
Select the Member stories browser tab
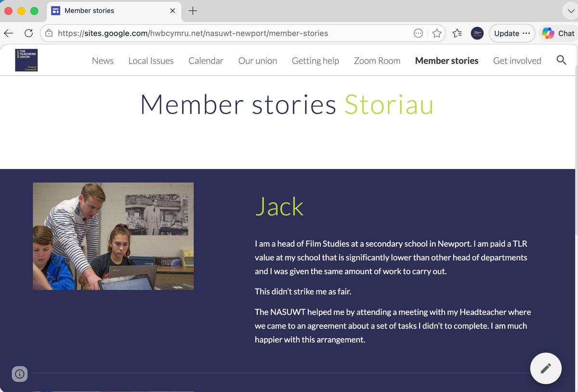pyautogui.click(x=115, y=11)
